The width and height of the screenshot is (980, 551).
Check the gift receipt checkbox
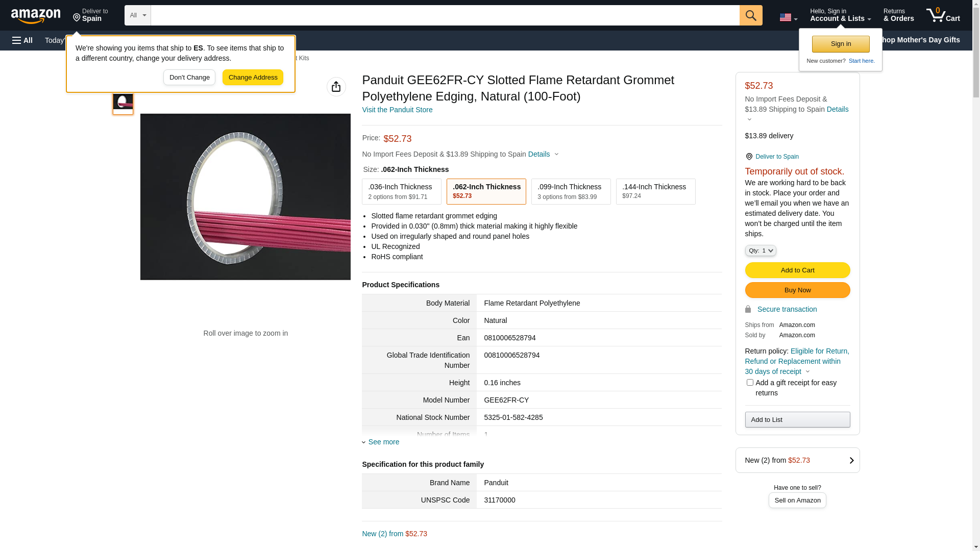(x=749, y=383)
